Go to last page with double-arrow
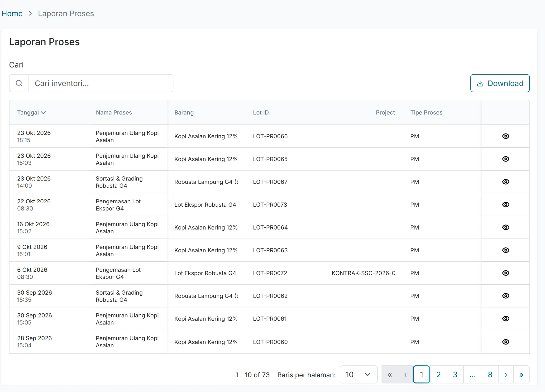The width and height of the screenshot is (545, 392). pos(521,375)
